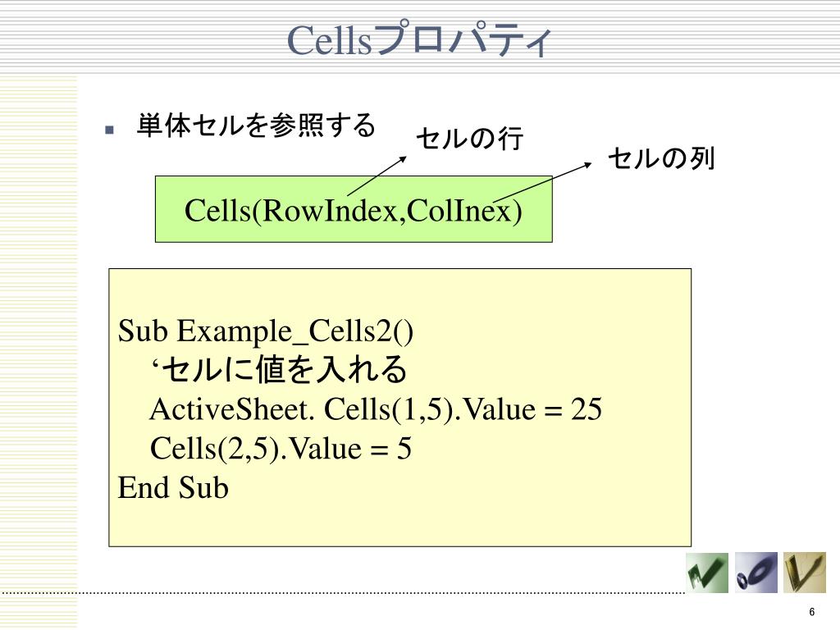
Task: Click the slide page number 6
Action: pos(811,612)
